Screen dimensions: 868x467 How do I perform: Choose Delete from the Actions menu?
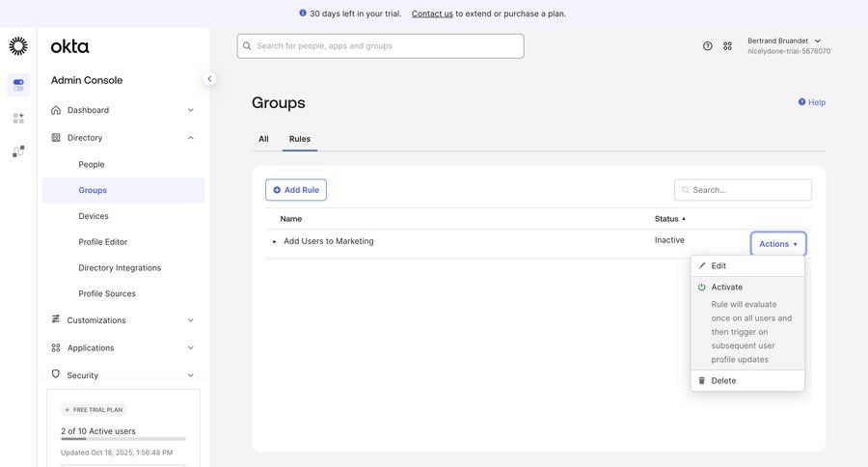coord(747,380)
